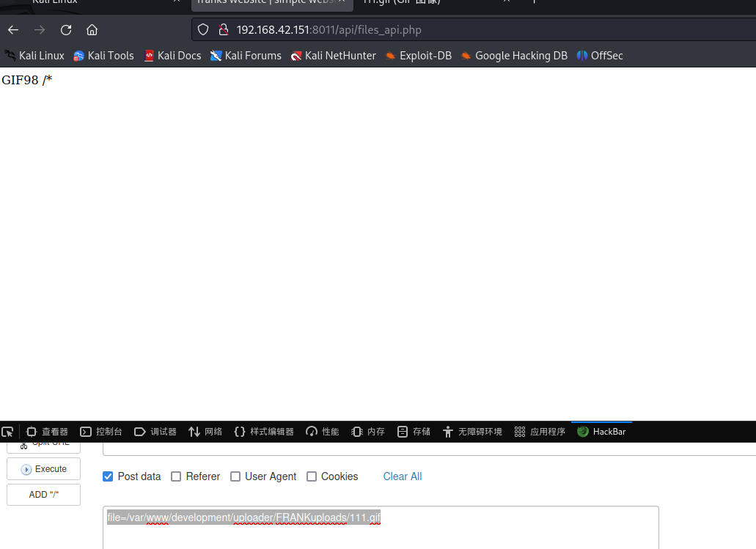Activate the element picker tool
The image size is (756, 549).
[8, 432]
